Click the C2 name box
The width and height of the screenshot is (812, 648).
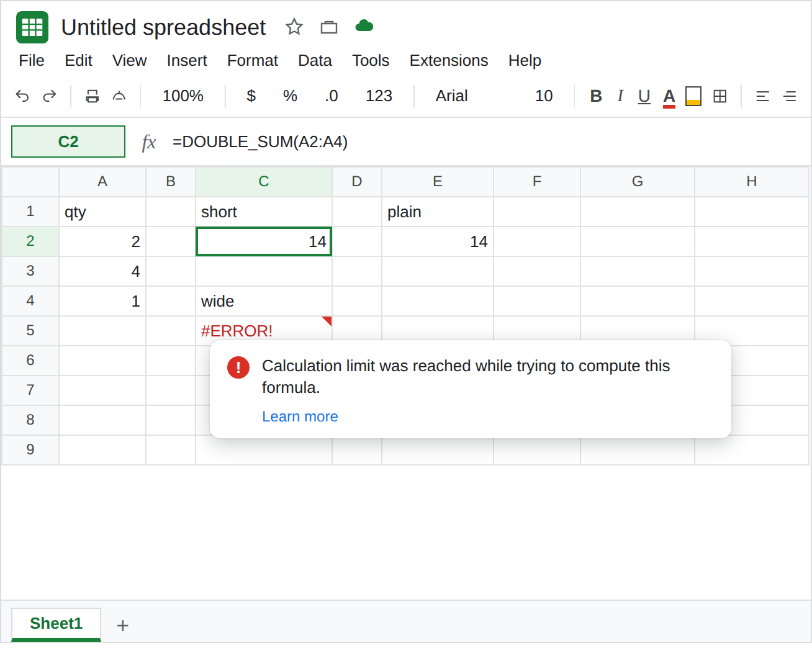[68, 142]
